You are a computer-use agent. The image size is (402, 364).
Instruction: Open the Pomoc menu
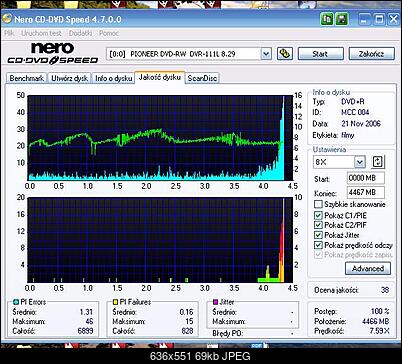click(x=109, y=33)
